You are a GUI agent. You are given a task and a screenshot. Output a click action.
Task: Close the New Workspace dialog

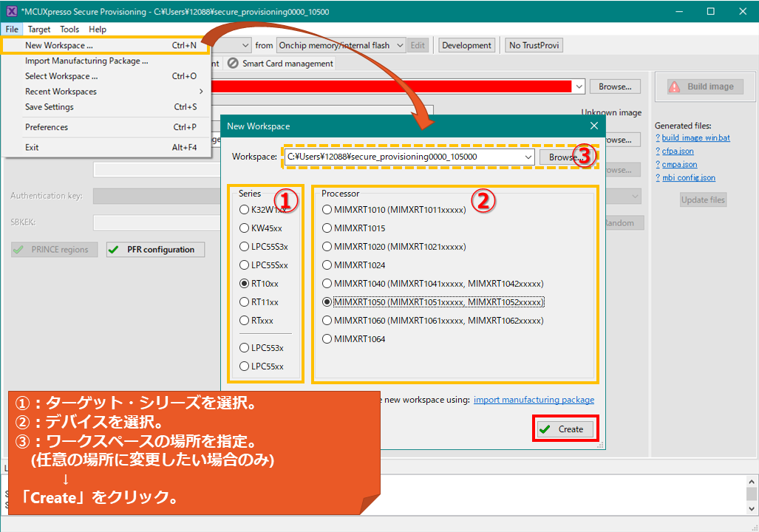[x=593, y=126]
